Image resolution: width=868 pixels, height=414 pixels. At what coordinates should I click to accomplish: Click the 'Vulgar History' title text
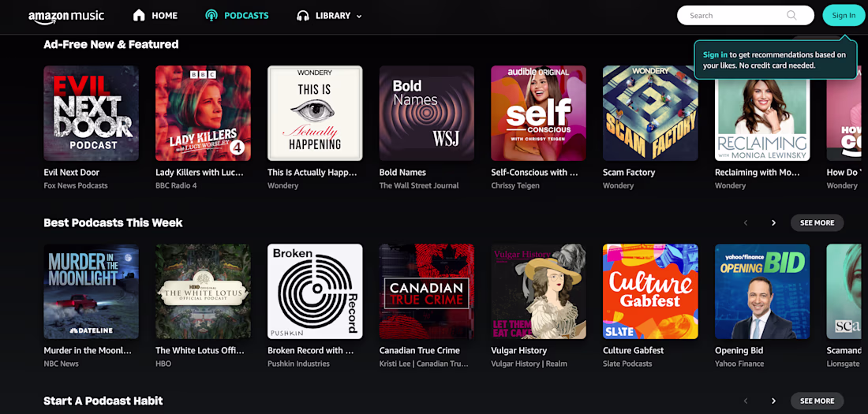pyautogui.click(x=518, y=351)
